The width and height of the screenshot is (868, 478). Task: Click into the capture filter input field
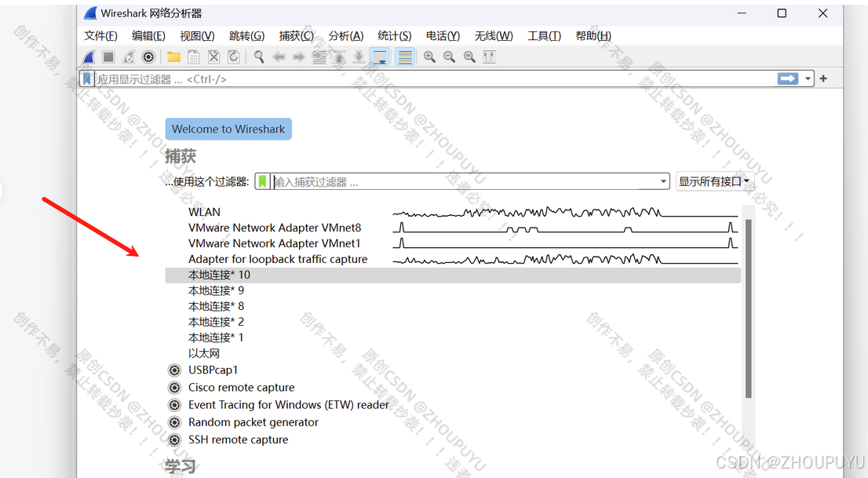[x=464, y=181]
